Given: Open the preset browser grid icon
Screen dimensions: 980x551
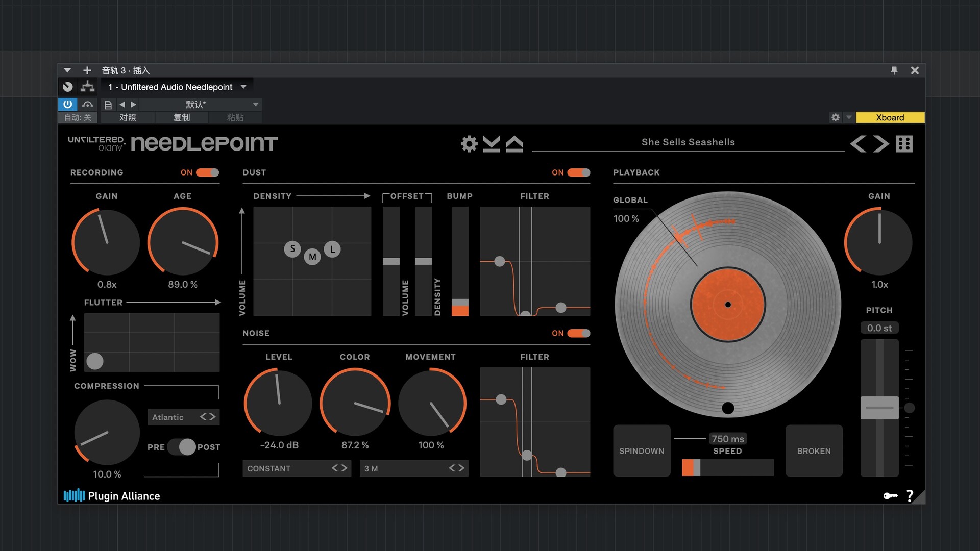Looking at the screenshot, I should pyautogui.click(x=904, y=144).
